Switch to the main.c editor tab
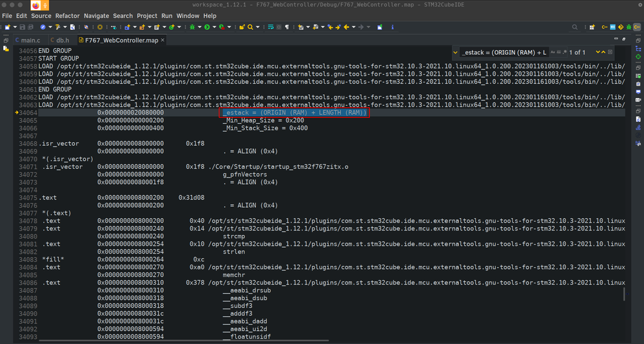 point(28,40)
